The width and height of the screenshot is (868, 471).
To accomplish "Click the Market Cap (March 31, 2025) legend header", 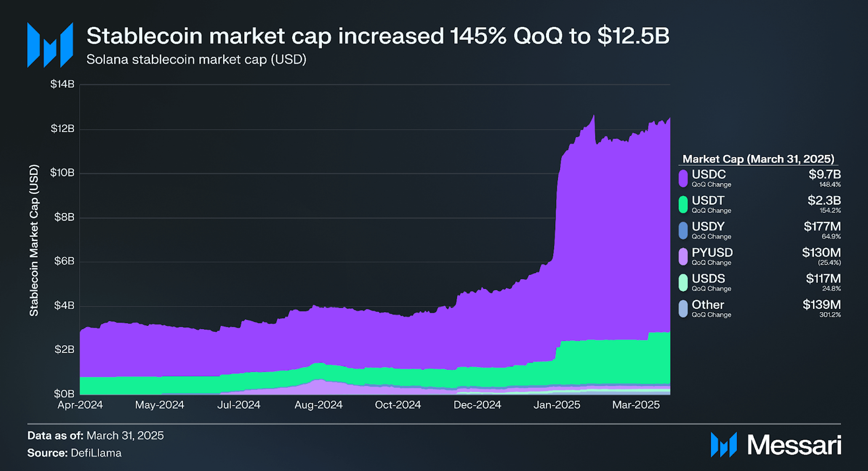I will [x=758, y=159].
